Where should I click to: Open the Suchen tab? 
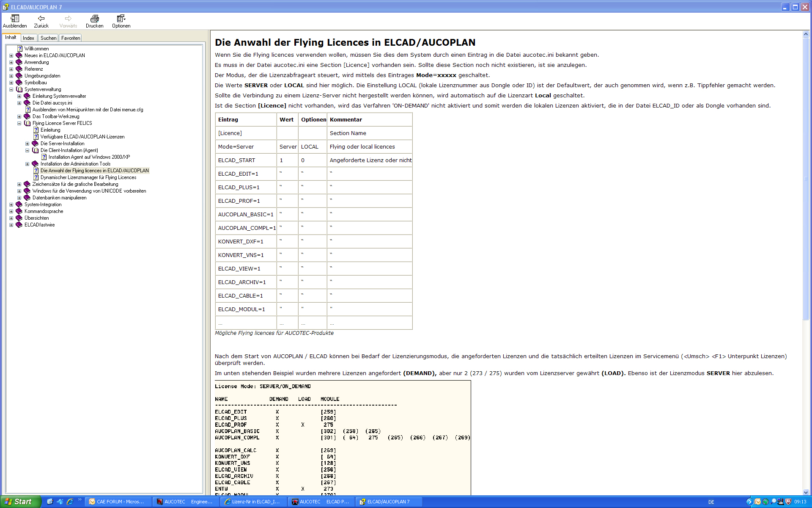(48, 38)
